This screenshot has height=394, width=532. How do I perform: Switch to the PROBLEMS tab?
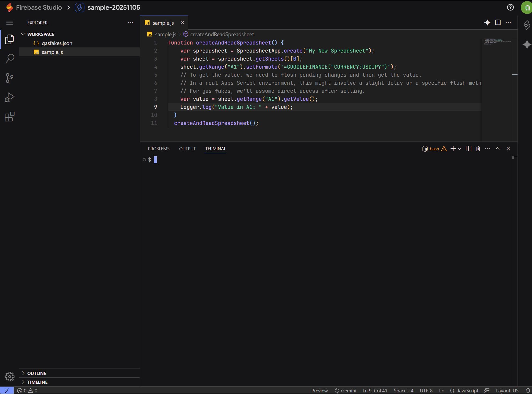[159, 149]
